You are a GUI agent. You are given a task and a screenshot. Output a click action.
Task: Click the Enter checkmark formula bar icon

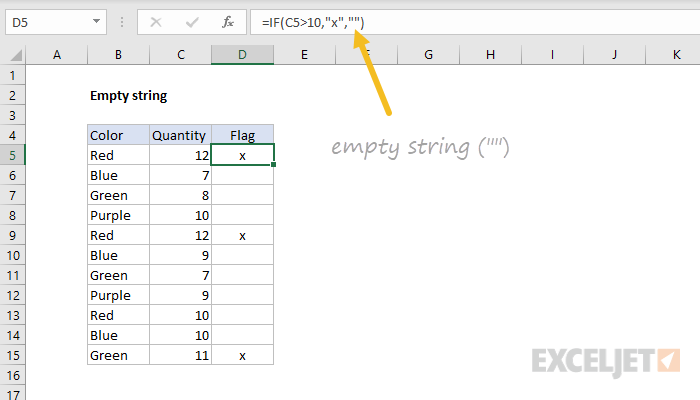click(189, 21)
